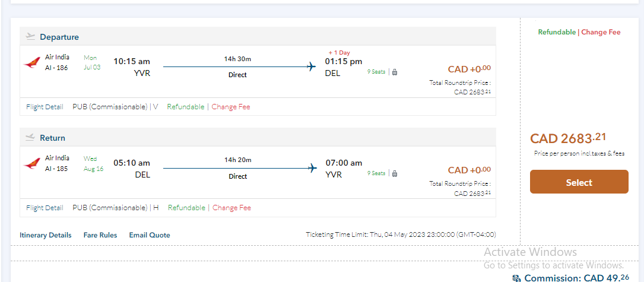Open the Itinerary Details tab
Screen dimensions: 644x282
(46, 235)
